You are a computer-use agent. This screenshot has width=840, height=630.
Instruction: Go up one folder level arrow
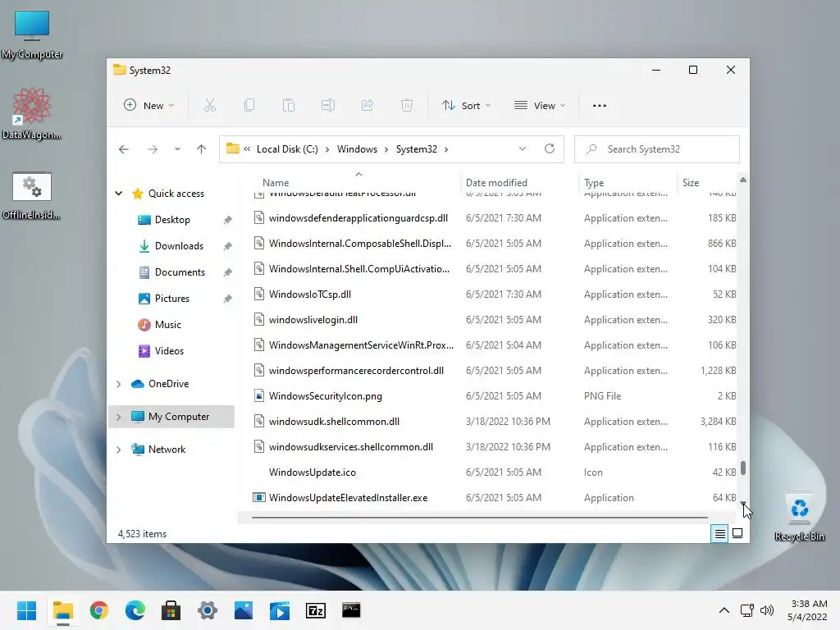click(202, 149)
